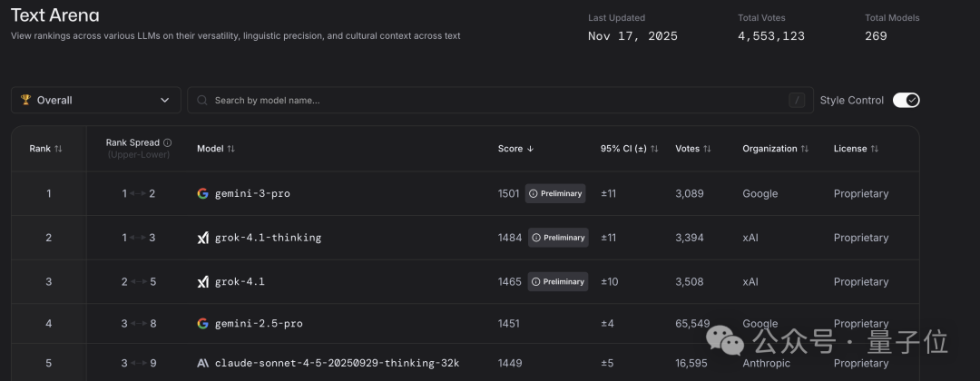
Task: Open the Overall category dropdown
Action: (95, 100)
